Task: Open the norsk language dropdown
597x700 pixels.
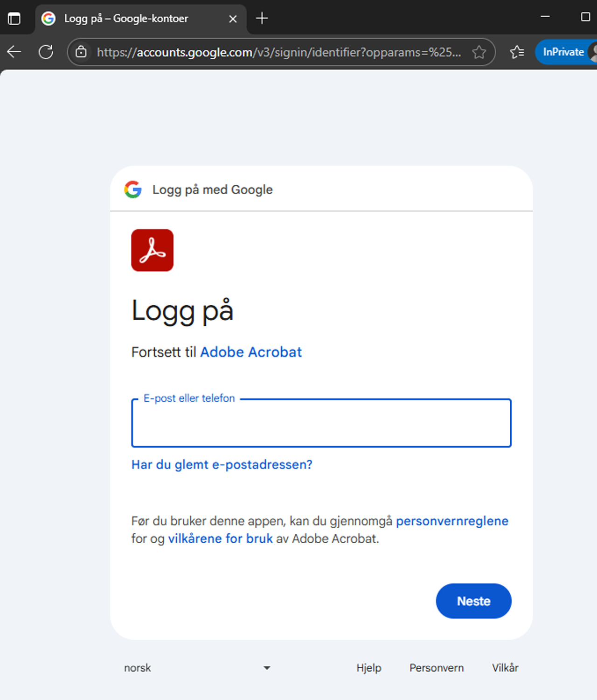Action: coord(196,668)
